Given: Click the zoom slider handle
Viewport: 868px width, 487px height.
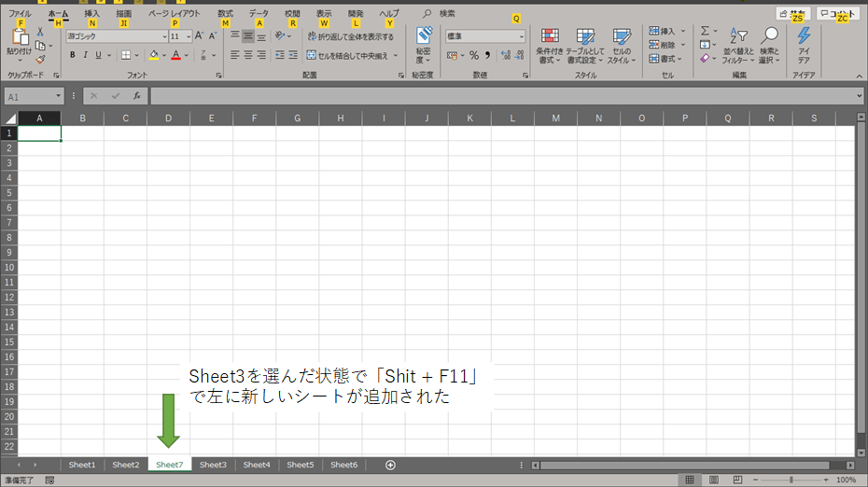Looking at the screenshot, I should click(x=791, y=480).
